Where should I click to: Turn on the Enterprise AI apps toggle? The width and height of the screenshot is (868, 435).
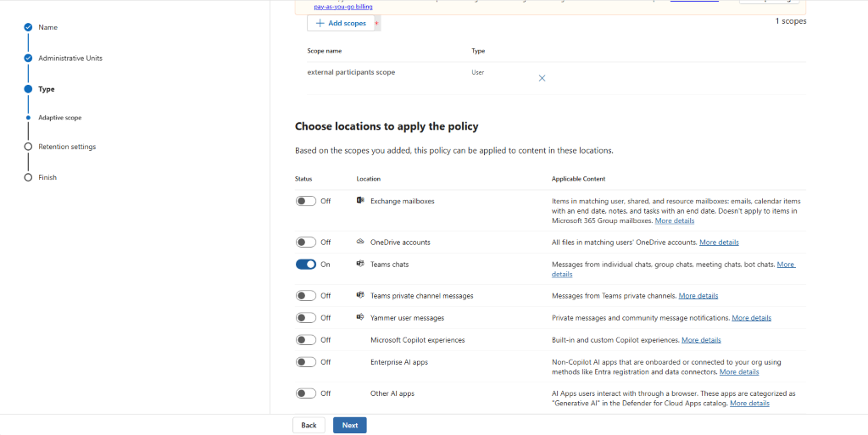(305, 362)
